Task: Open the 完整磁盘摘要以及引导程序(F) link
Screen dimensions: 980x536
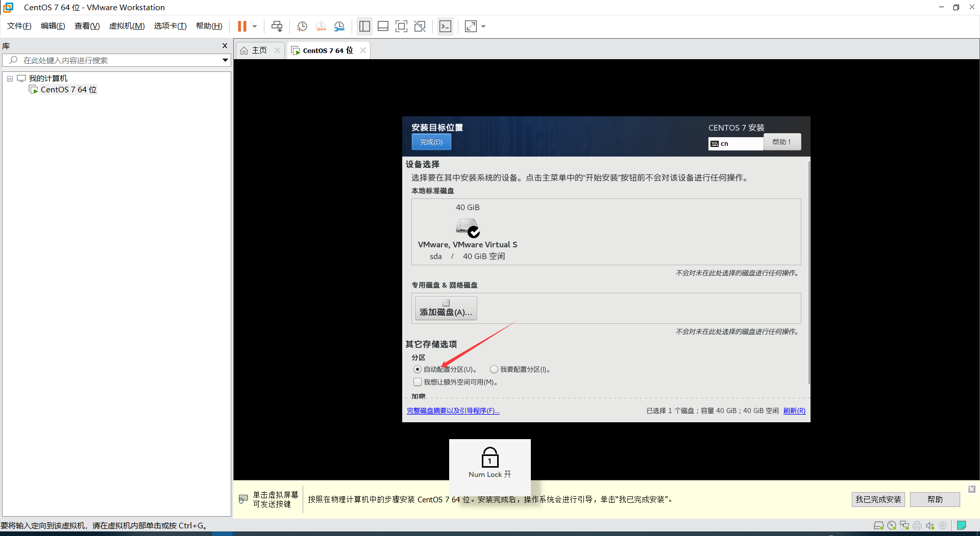Action: (453, 411)
